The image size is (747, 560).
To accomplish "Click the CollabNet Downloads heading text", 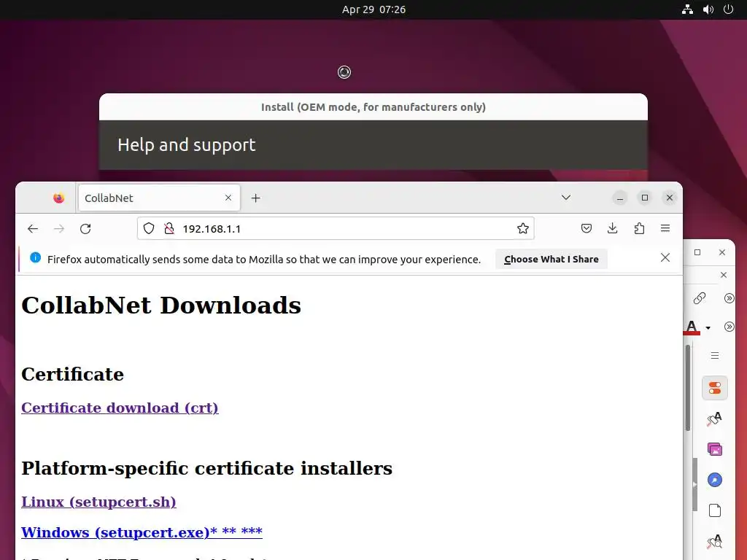I will (161, 306).
